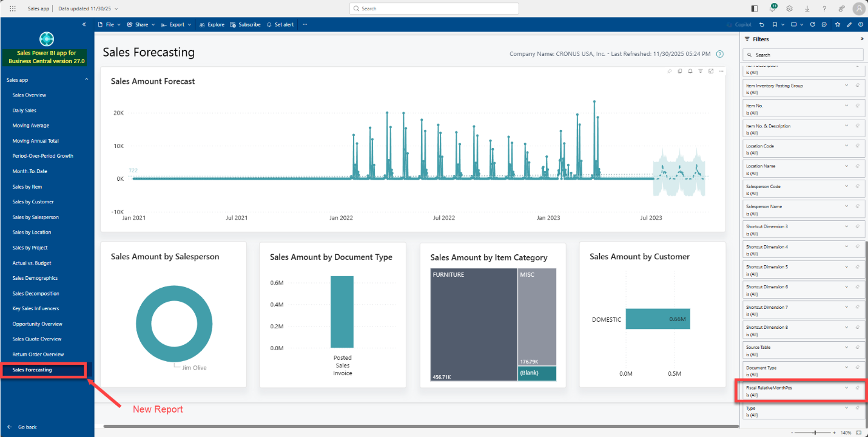The image size is (868, 437).
Task: Select Actual vs. Budget in sidebar
Action: (x=32, y=263)
